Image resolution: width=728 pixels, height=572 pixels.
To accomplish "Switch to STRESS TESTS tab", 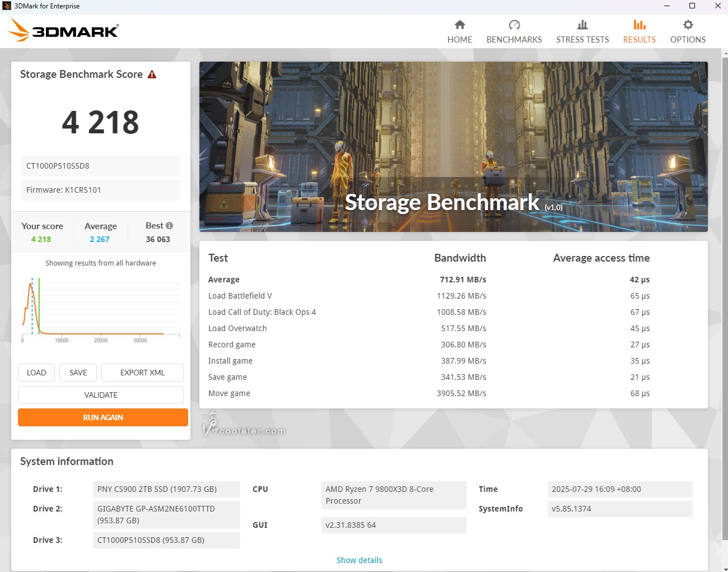I will (582, 32).
